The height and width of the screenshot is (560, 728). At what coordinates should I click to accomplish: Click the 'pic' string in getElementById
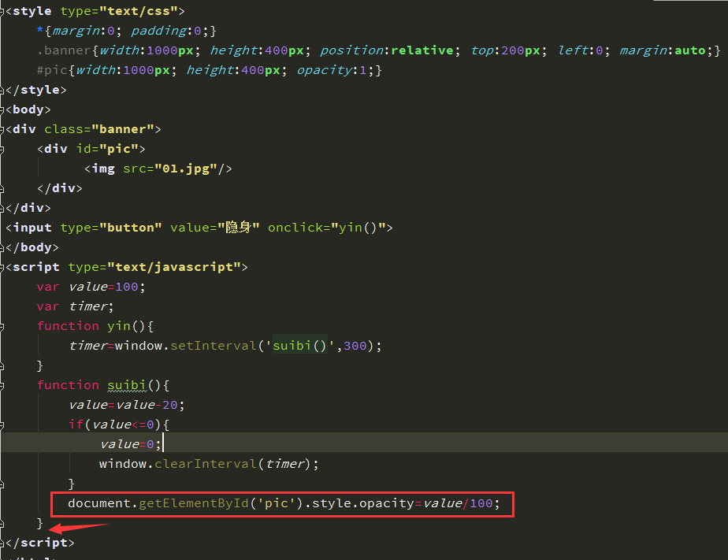[x=277, y=503]
